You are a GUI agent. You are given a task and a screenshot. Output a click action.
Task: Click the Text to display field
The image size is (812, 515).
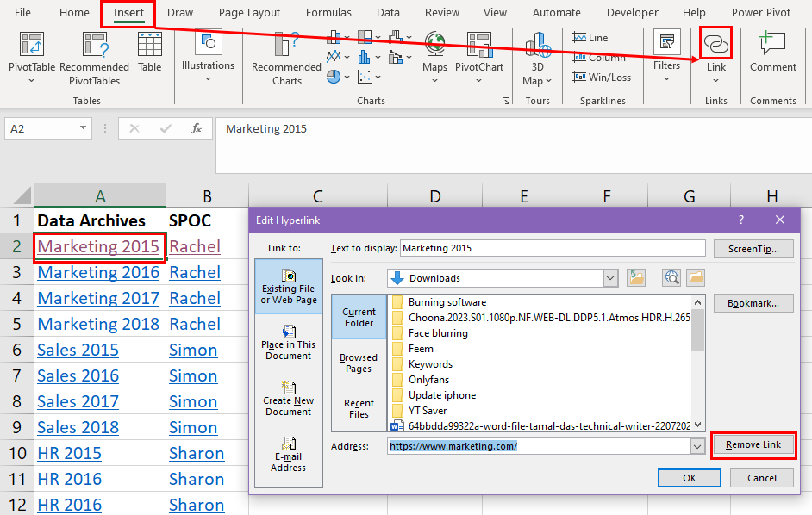coord(553,248)
